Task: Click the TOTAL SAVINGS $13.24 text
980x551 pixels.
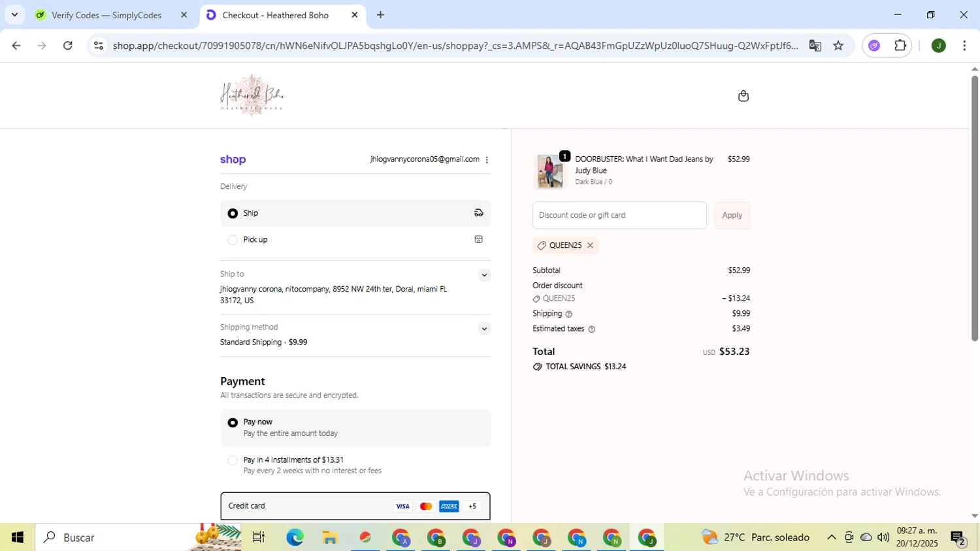Action: pyautogui.click(x=585, y=367)
